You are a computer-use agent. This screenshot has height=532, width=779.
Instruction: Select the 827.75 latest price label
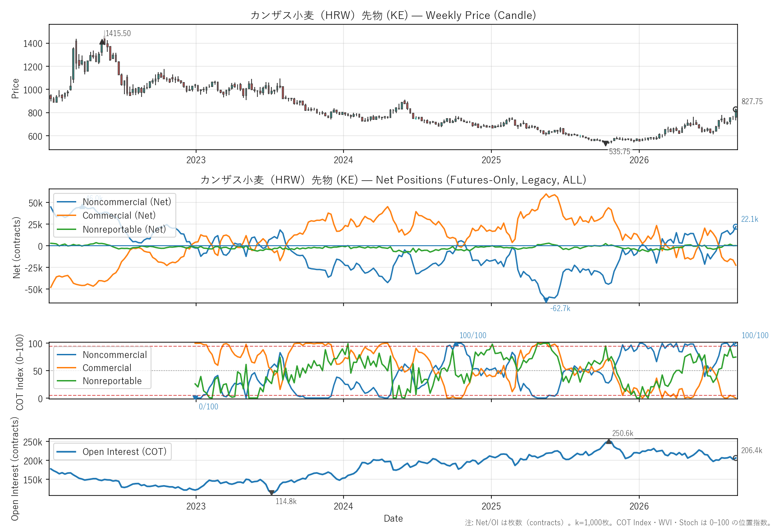[752, 101]
